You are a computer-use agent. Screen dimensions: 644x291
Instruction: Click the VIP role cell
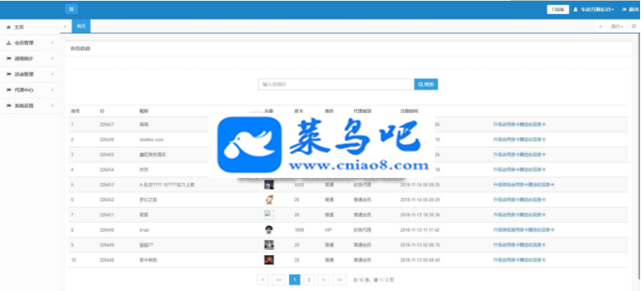pos(328,230)
